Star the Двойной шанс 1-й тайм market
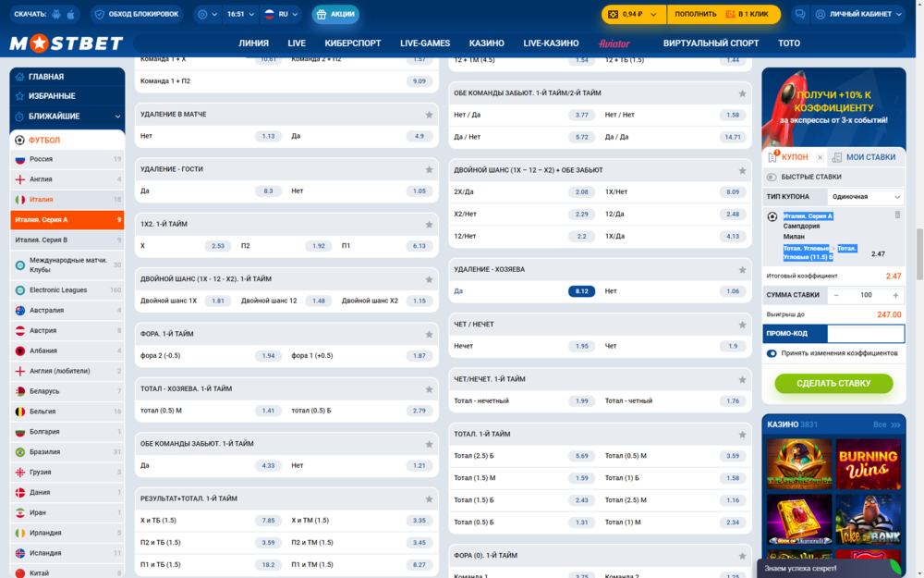Screen dimensions: 924x578 click(429, 279)
